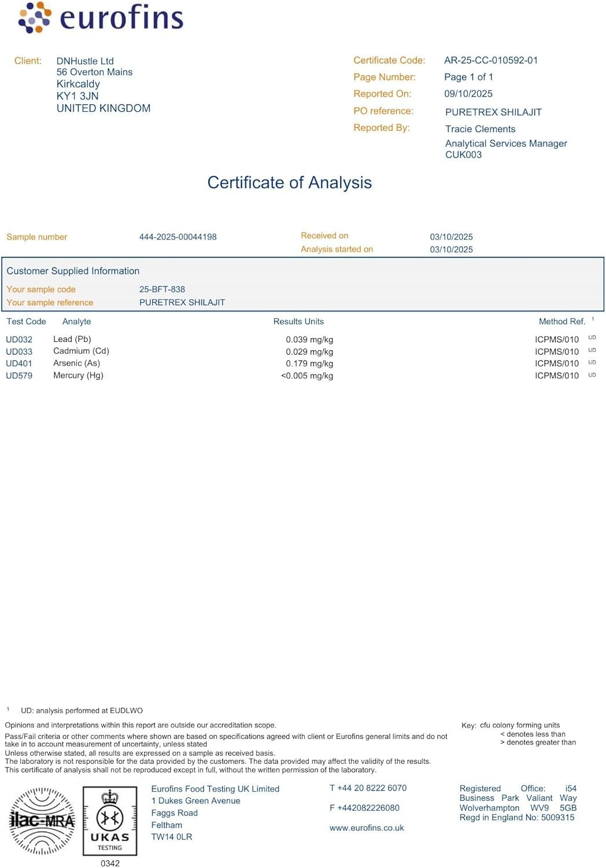The image size is (606, 868).
Task: Click the Cadmium (Cd) result 0.029 mg/kg
Action: point(309,352)
